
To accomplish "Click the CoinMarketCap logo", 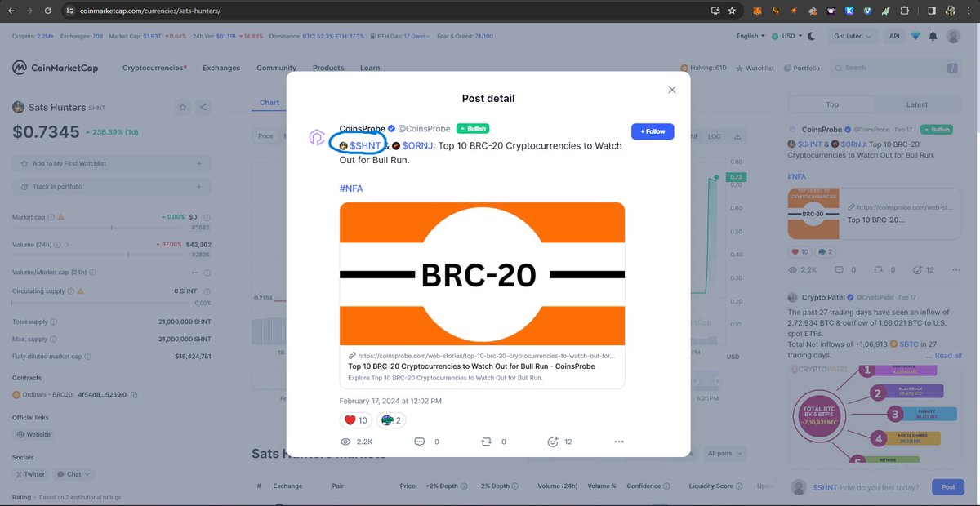I will [x=55, y=68].
